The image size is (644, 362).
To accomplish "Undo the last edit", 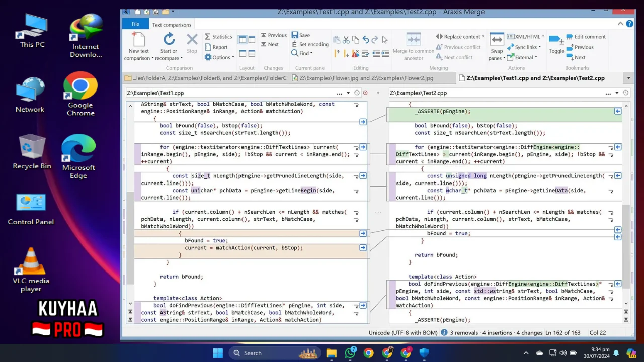I will tap(366, 40).
